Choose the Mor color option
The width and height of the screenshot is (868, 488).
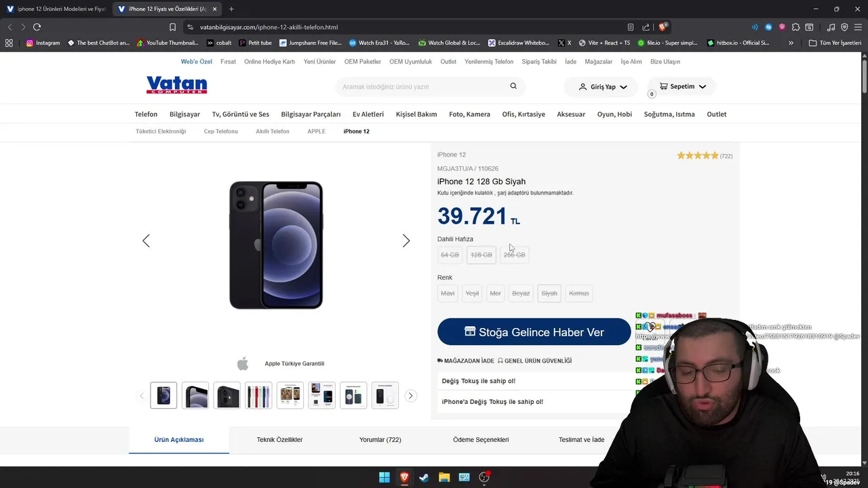click(496, 293)
